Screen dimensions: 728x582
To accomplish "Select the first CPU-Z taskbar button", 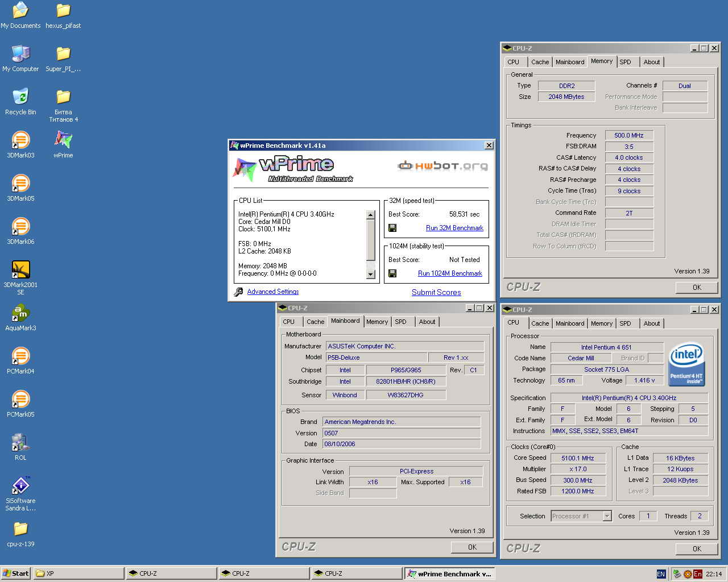I will pyautogui.click(x=171, y=573).
